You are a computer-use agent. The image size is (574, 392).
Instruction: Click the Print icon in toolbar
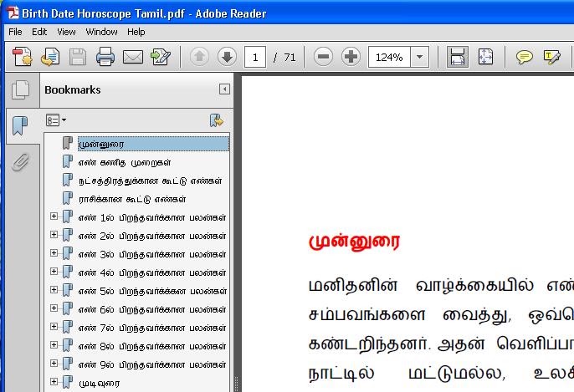click(x=105, y=57)
